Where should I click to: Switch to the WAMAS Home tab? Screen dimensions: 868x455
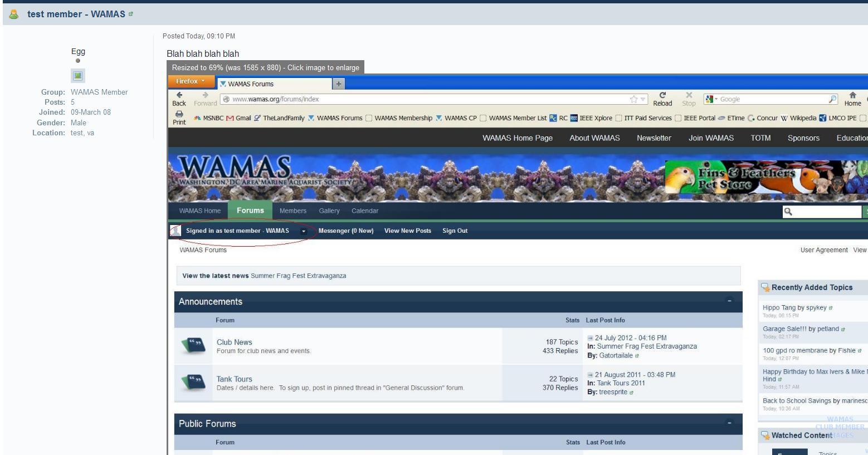tap(200, 211)
